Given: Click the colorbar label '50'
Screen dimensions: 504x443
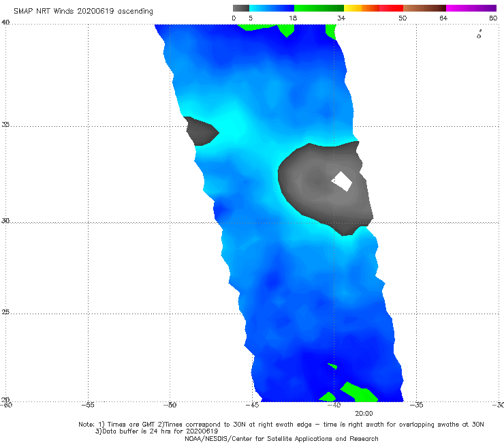Looking at the screenshot, I should 403,18.
